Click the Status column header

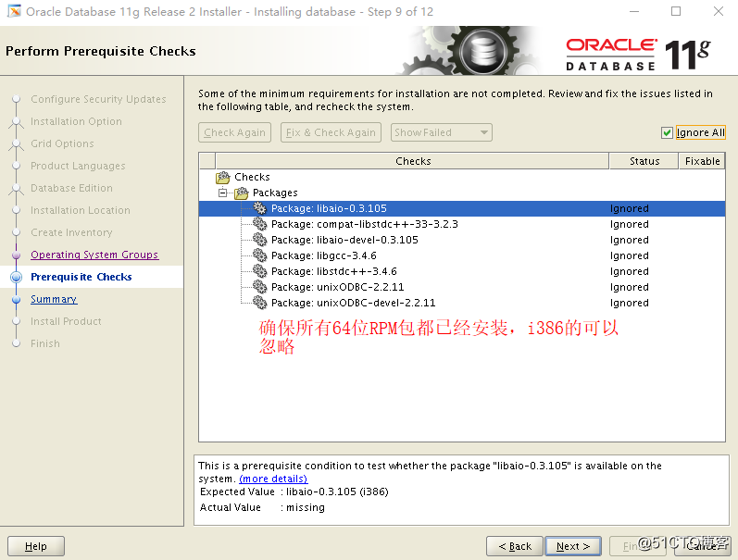pos(644,161)
